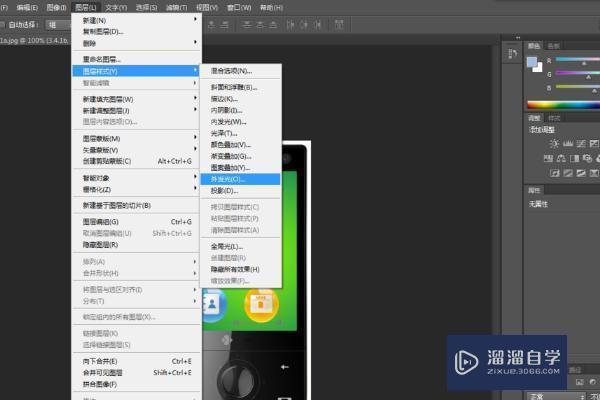Screen dimensions: 600x400
Task: Open the 图像(I) menu
Action: pyautogui.click(x=56, y=8)
